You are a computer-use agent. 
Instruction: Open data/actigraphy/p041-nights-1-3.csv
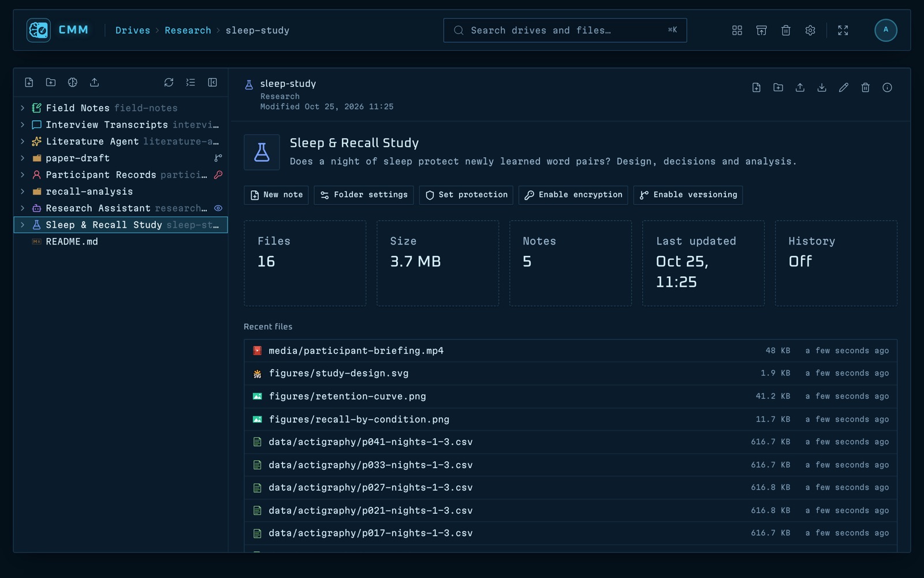(570, 442)
